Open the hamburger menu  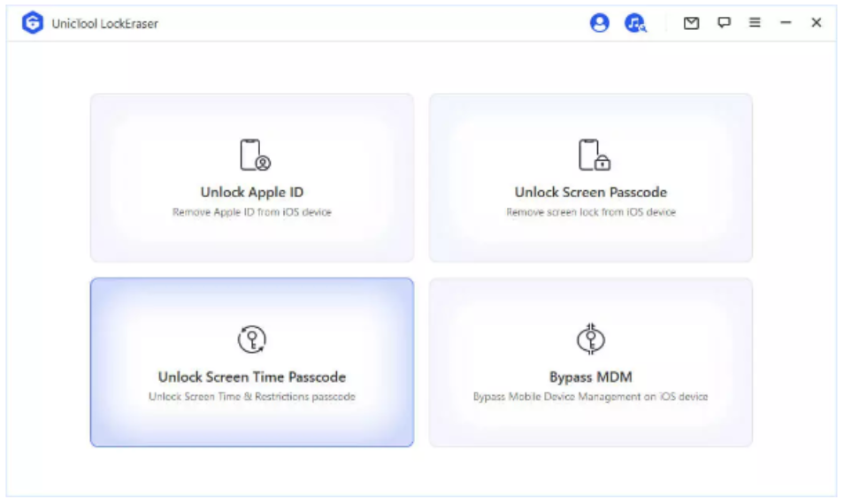point(755,24)
